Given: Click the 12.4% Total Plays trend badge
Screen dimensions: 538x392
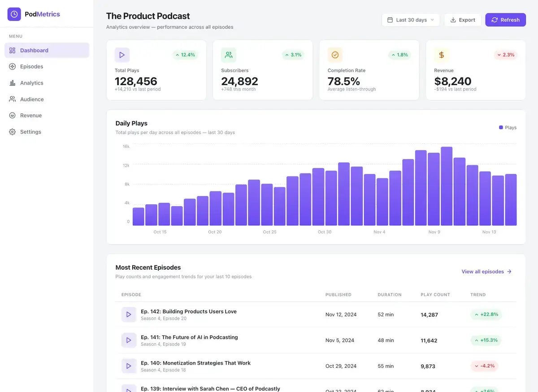Looking at the screenshot, I should (185, 55).
